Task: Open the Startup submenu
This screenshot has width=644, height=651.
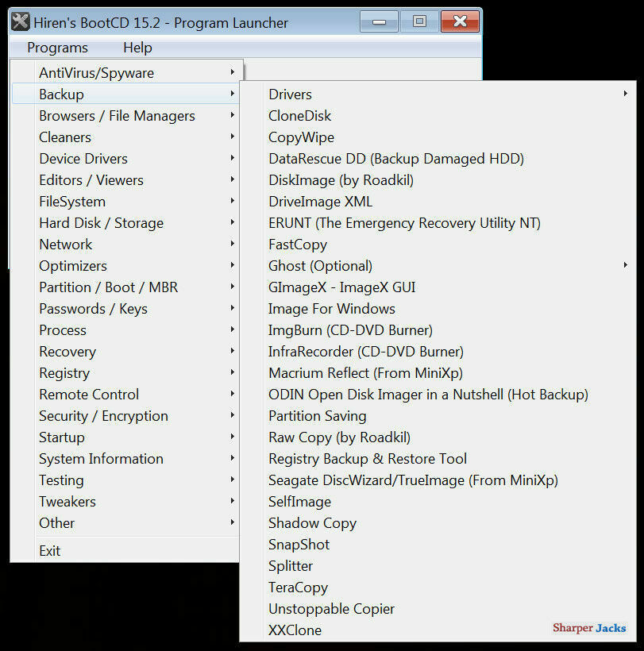Action: (125, 437)
